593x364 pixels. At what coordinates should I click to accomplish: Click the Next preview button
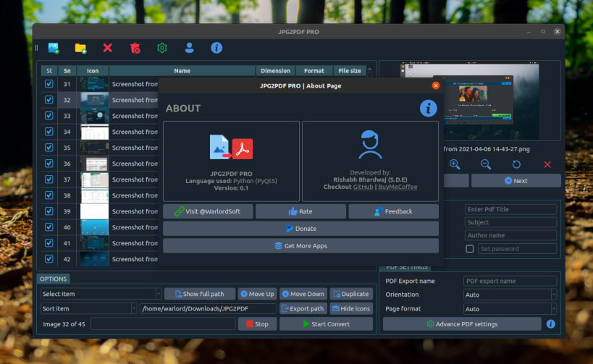click(x=516, y=181)
